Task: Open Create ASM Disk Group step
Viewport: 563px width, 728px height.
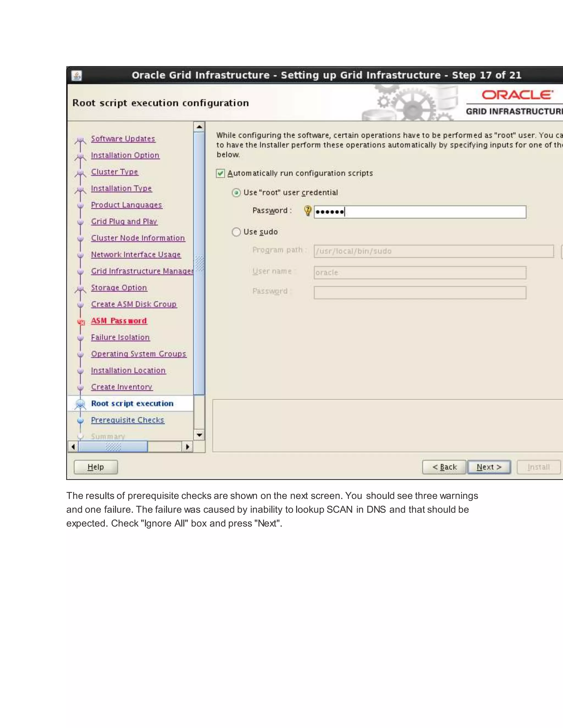Action: (134, 304)
